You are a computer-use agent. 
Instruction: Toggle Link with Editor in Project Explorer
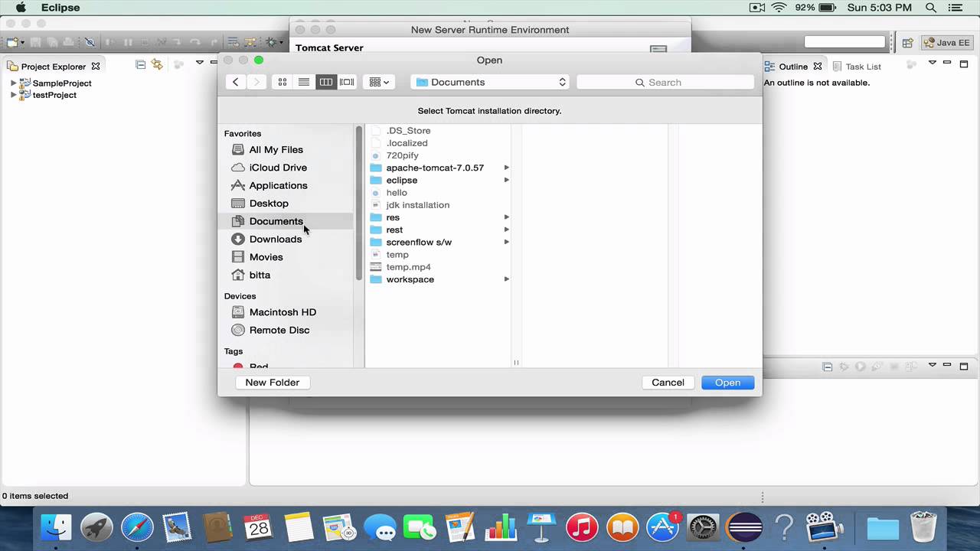[x=157, y=65]
